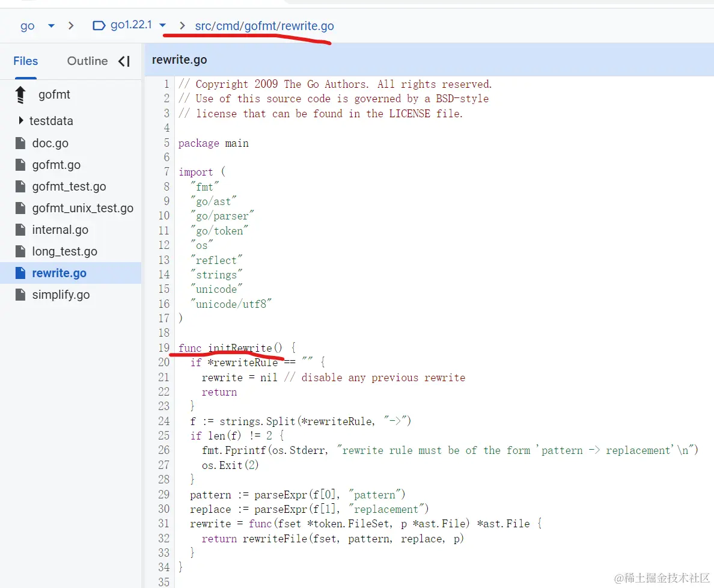Viewport: 714px width, 588px height.
Task: Open gofmt.go in the file list
Action: point(56,165)
